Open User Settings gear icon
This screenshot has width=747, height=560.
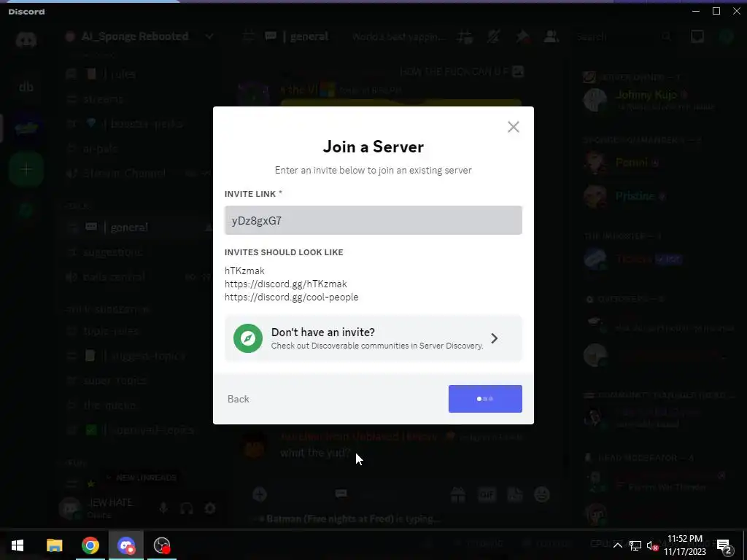point(209,508)
